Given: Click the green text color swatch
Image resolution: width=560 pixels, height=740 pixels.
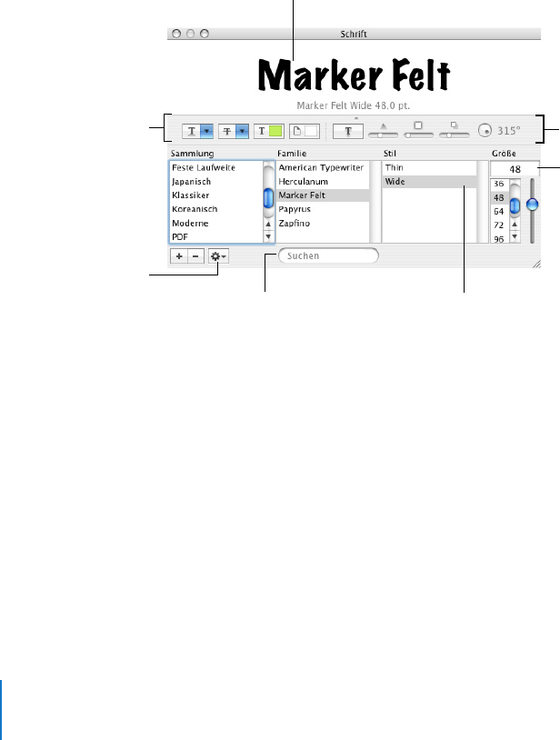Looking at the screenshot, I should [x=275, y=131].
